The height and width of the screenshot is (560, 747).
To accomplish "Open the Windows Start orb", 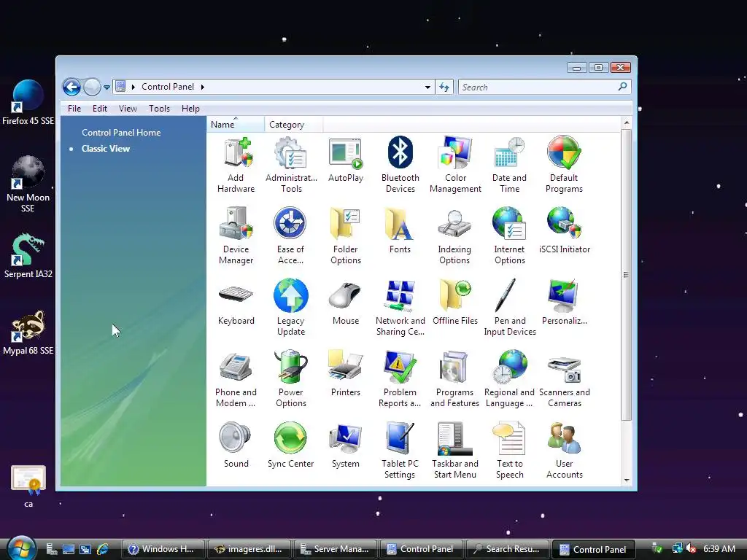I will click(21, 548).
